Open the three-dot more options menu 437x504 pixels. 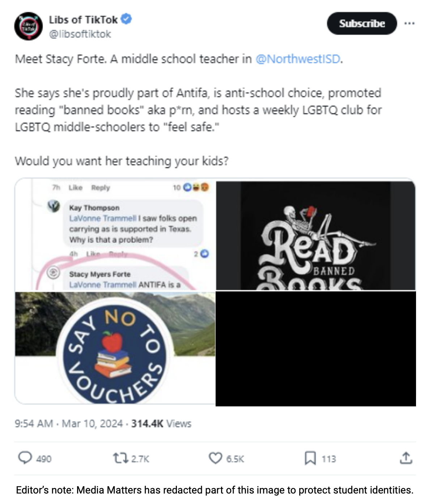[410, 24]
